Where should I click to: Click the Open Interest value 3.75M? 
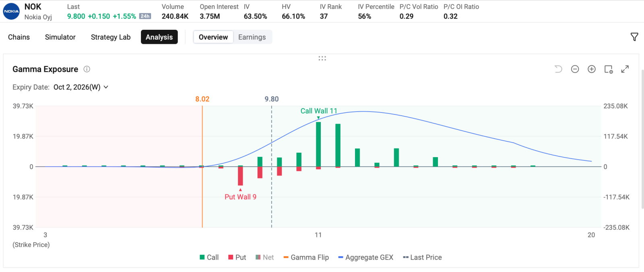tap(210, 16)
